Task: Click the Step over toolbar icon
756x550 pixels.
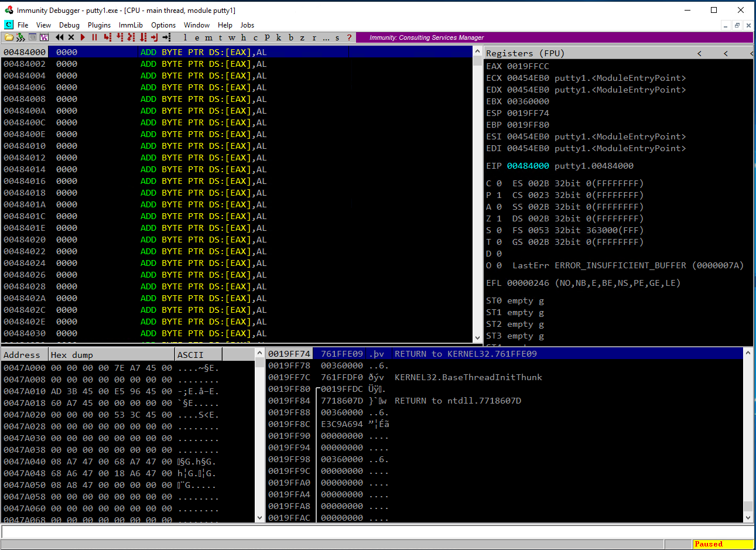Action: pos(119,37)
